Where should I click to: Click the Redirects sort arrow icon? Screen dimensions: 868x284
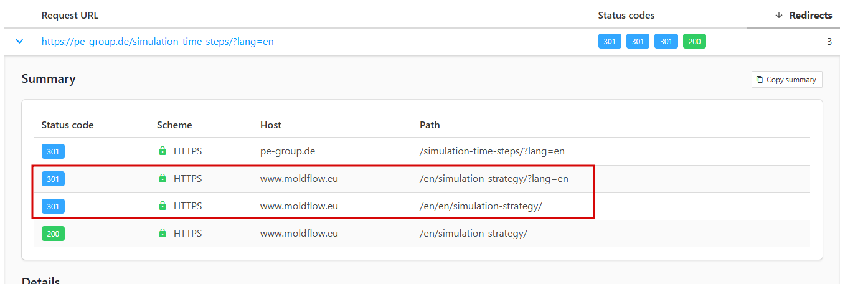[778, 16]
